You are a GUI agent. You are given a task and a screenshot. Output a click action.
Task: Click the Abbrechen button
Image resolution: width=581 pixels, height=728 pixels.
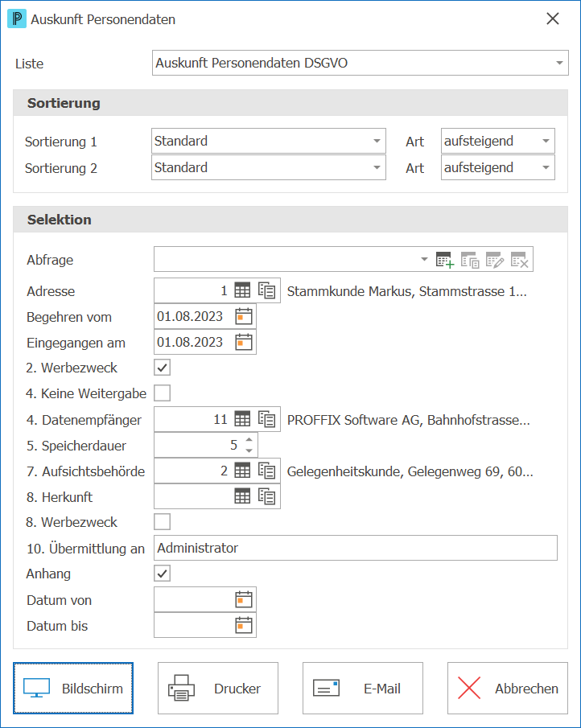click(x=508, y=688)
